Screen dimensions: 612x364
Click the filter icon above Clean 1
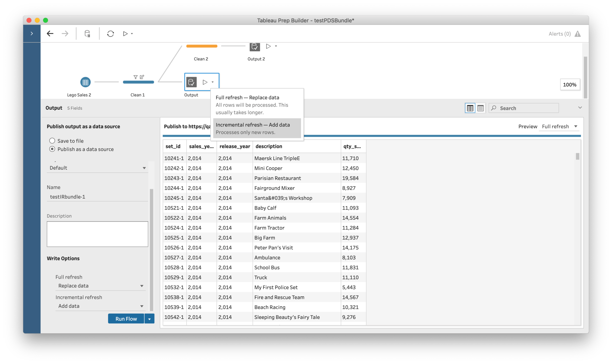click(x=135, y=77)
